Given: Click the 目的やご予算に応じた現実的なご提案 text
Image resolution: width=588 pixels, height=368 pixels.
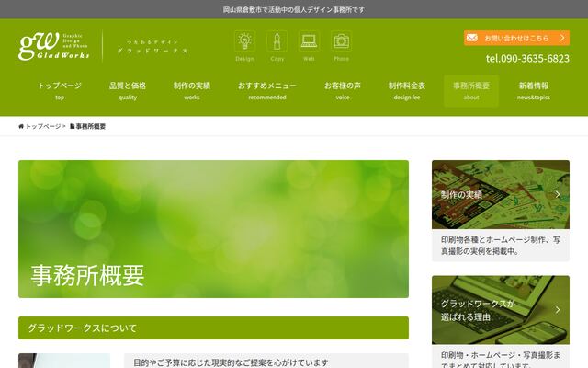Looking at the screenshot, I should tap(231, 362).
